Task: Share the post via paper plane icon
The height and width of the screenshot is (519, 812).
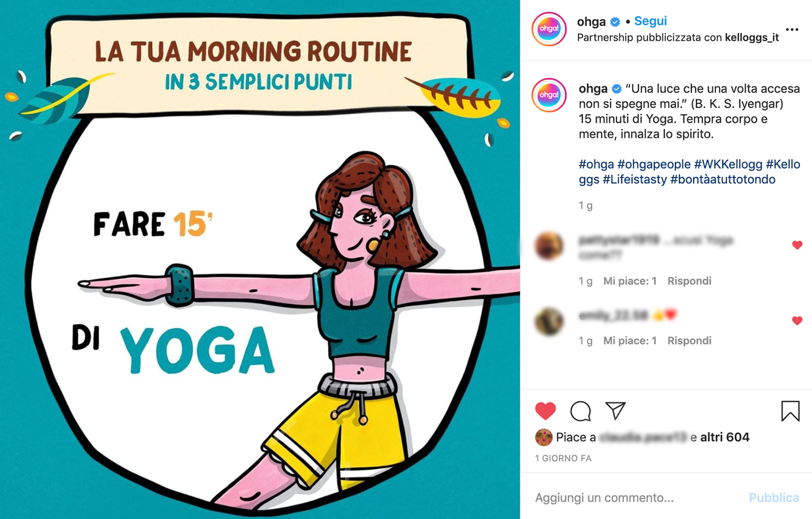Action: pos(615,410)
